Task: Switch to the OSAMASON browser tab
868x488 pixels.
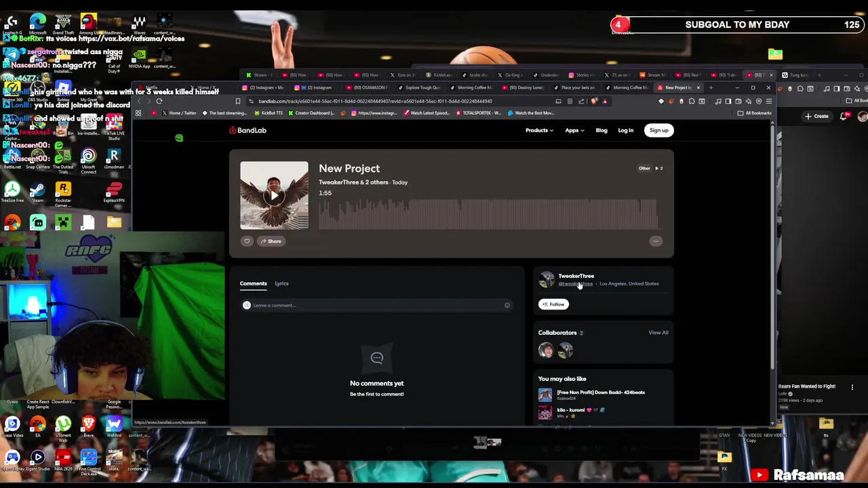Action: click(367, 87)
